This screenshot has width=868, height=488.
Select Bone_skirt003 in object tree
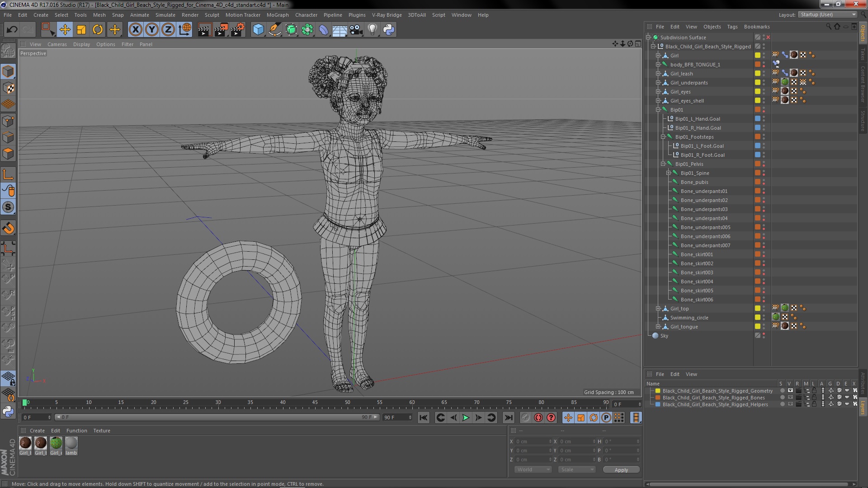(x=697, y=272)
